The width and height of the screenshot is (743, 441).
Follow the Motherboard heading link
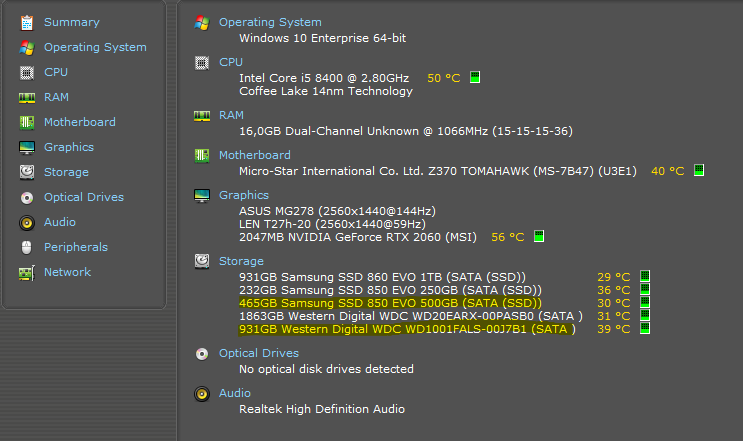tap(255, 155)
